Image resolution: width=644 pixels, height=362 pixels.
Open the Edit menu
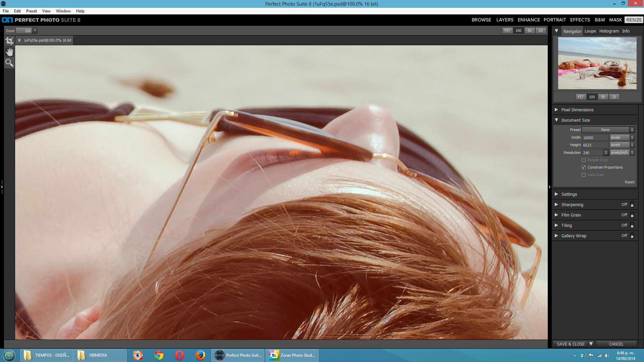click(x=17, y=11)
